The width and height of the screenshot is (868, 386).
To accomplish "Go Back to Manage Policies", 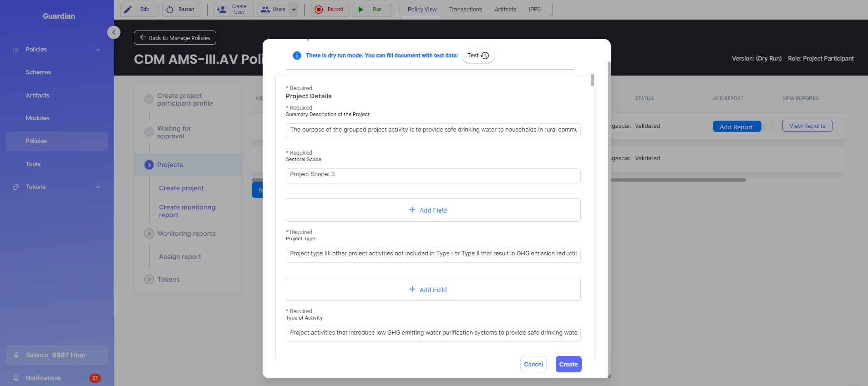I will coord(175,38).
